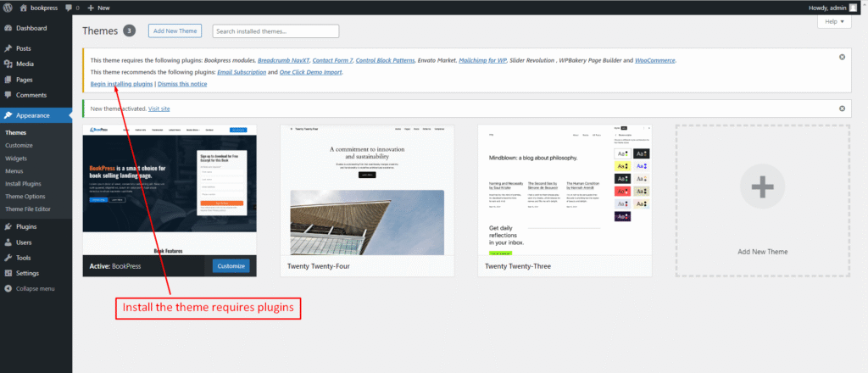Click the Dashboard gauge icon

[8, 28]
